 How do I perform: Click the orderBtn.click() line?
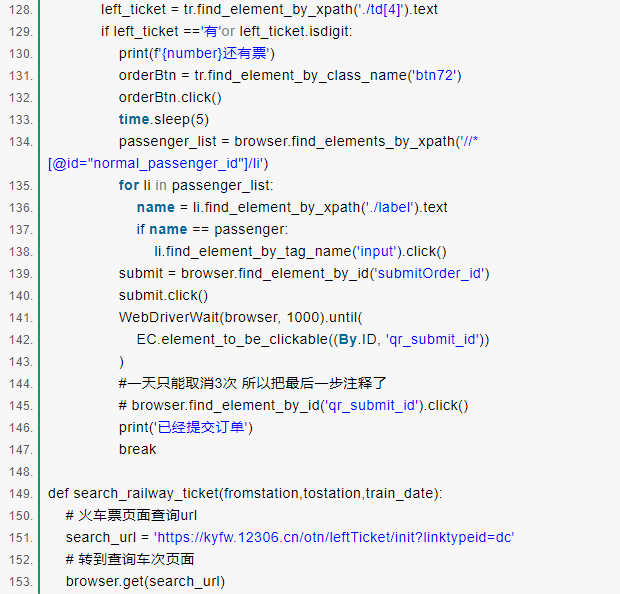coord(170,98)
